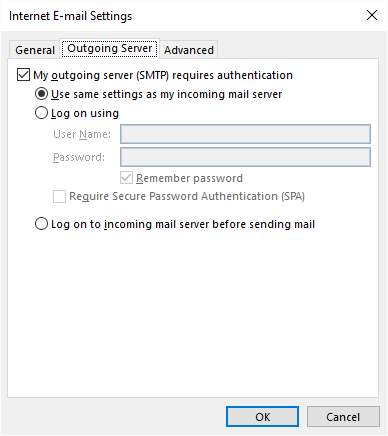Click the Cancel button
Image resolution: width=388 pixels, height=436 pixels.
pos(343,417)
